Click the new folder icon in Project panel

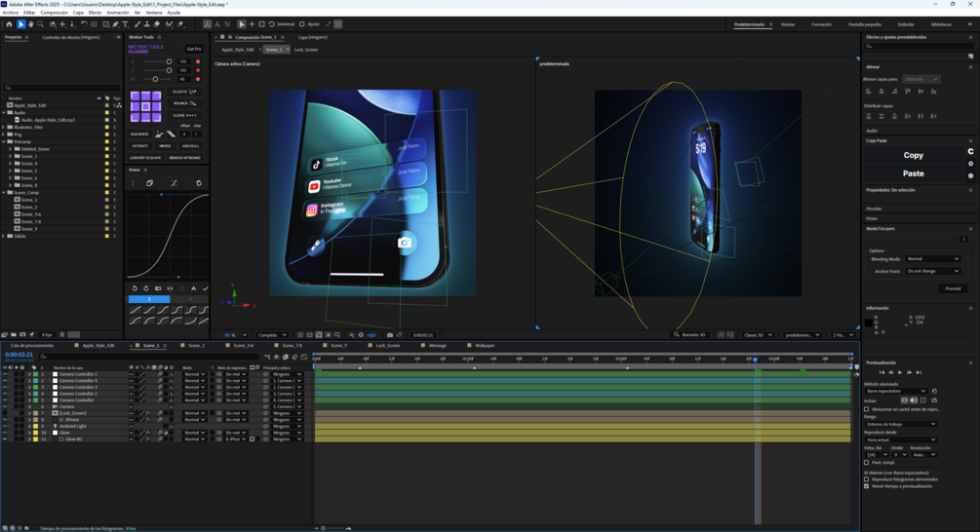(x=14, y=334)
